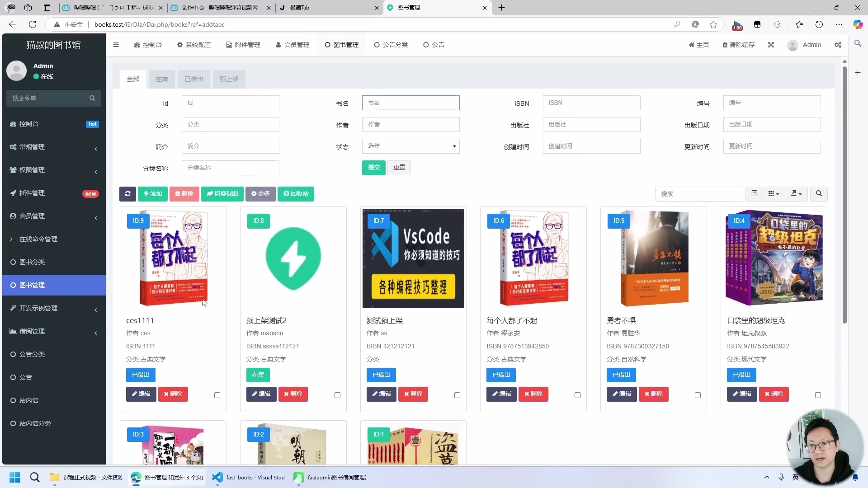
Task: Switch to the 预上架 tab
Action: (229, 79)
